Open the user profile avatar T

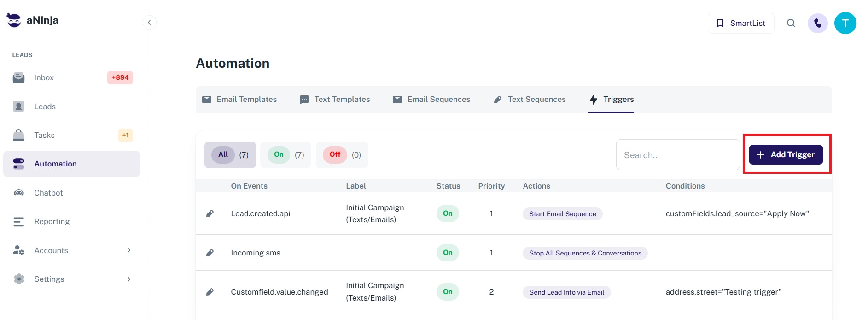[845, 23]
